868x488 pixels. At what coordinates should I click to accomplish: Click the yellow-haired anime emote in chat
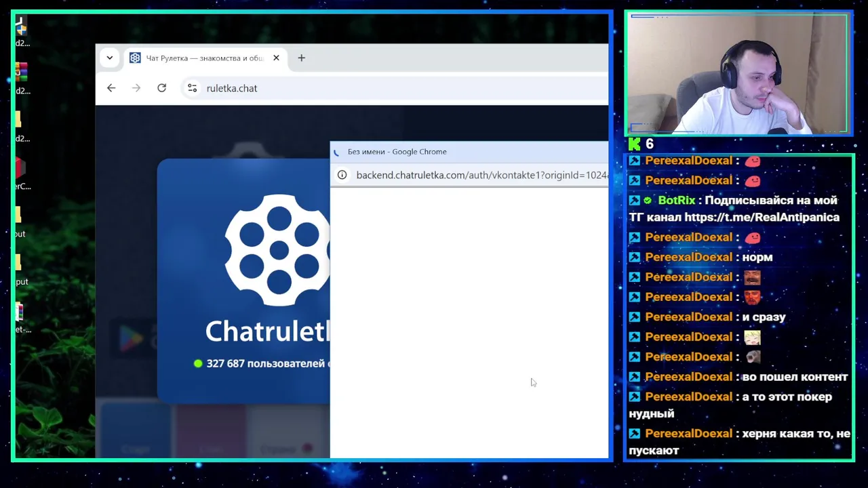[752, 337]
